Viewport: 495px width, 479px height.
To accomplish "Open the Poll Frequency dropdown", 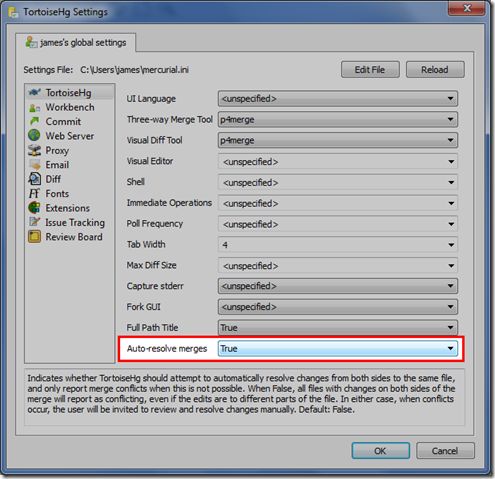I will pyautogui.click(x=338, y=224).
